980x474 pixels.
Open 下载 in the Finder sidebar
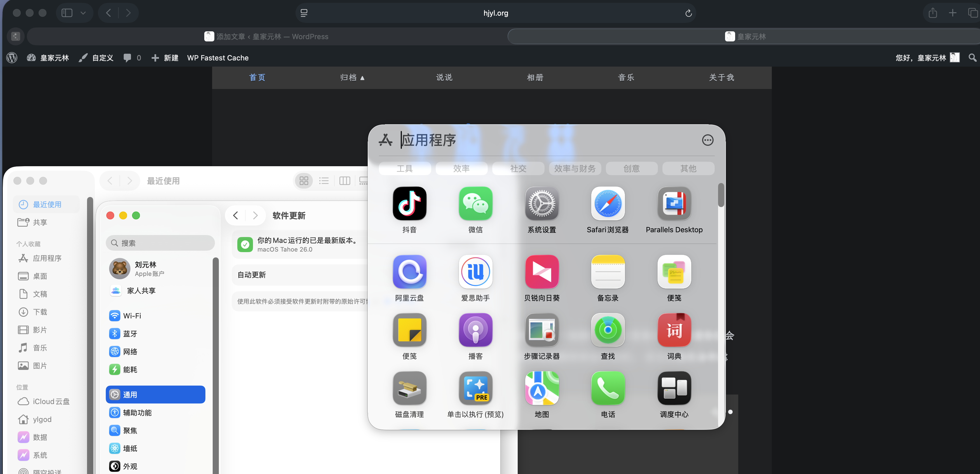(46, 312)
